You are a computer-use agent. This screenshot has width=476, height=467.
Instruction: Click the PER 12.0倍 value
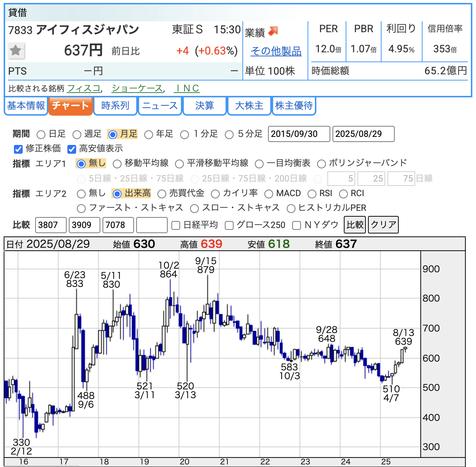point(328,49)
